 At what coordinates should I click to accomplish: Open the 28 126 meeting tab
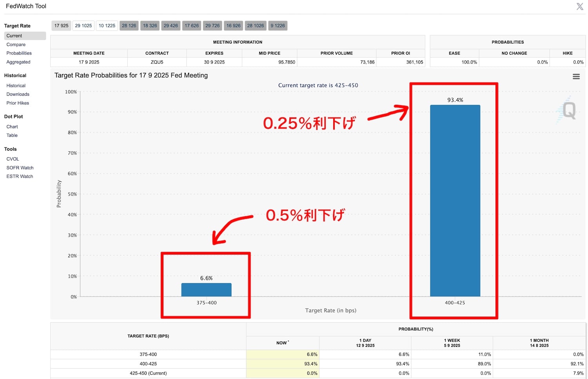tap(129, 26)
